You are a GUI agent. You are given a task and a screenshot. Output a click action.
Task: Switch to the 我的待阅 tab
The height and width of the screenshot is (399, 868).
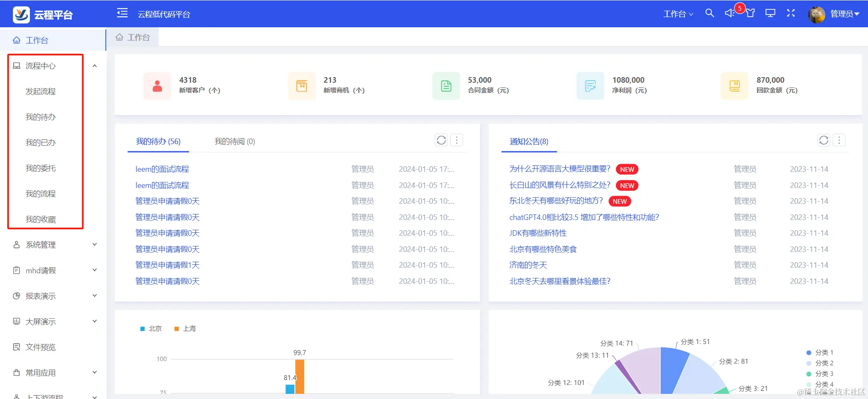[x=234, y=141]
